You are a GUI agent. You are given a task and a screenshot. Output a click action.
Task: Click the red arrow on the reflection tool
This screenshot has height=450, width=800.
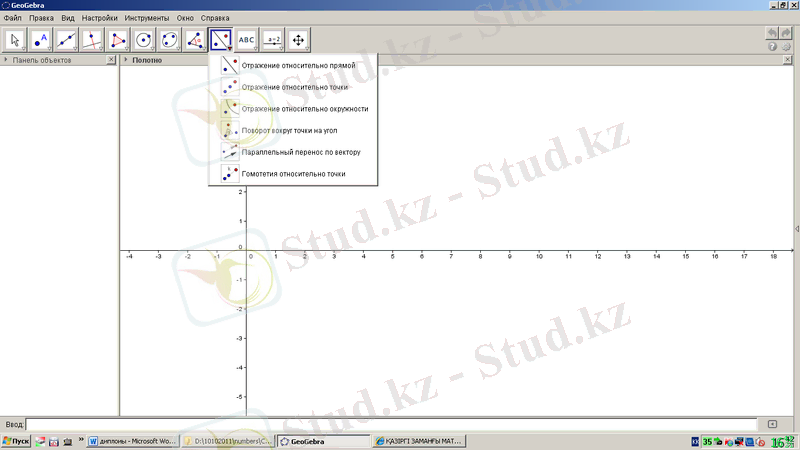click(x=230, y=48)
